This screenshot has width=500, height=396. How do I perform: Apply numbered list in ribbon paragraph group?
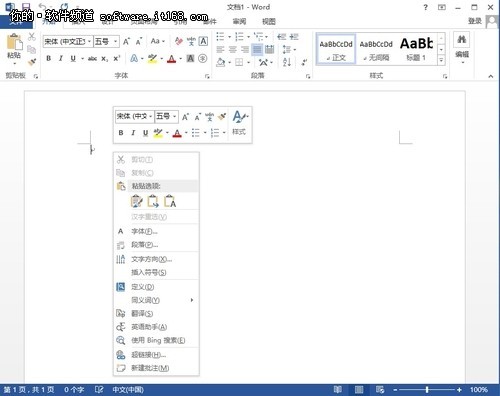(x=239, y=36)
